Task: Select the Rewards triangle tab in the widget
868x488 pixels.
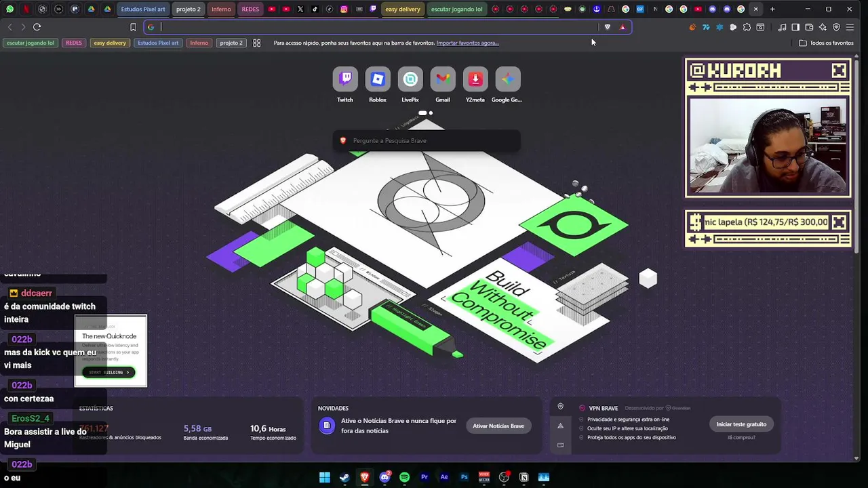Action: coord(560,426)
